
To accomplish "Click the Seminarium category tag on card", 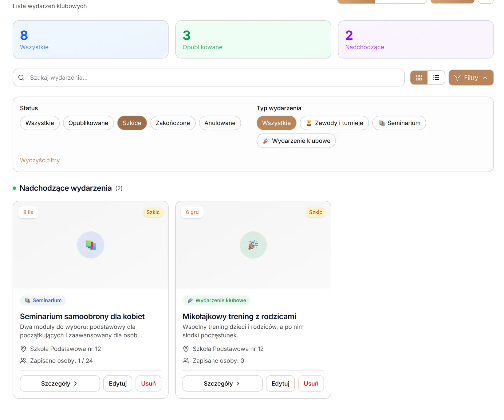I will click(x=43, y=300).
